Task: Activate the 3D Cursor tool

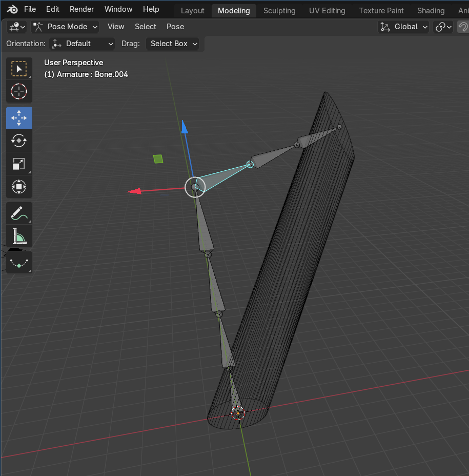Action: tap(19, 91)
